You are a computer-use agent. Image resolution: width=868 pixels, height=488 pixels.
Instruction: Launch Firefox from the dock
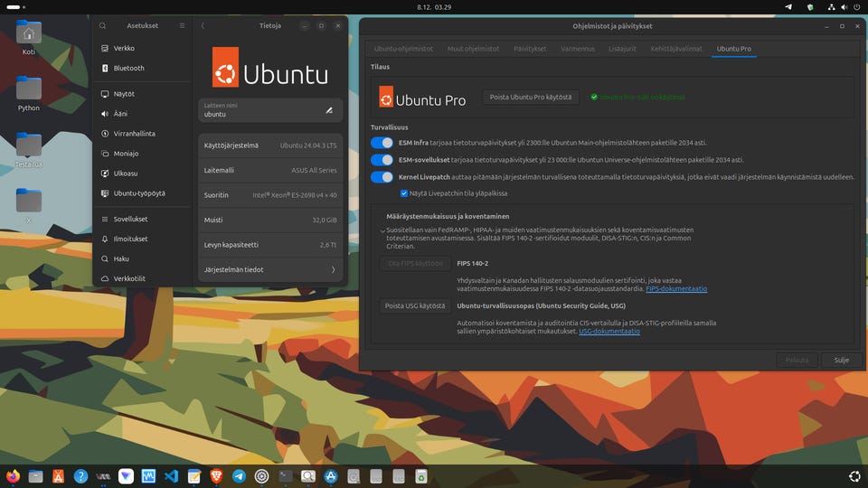click(13, 476)
